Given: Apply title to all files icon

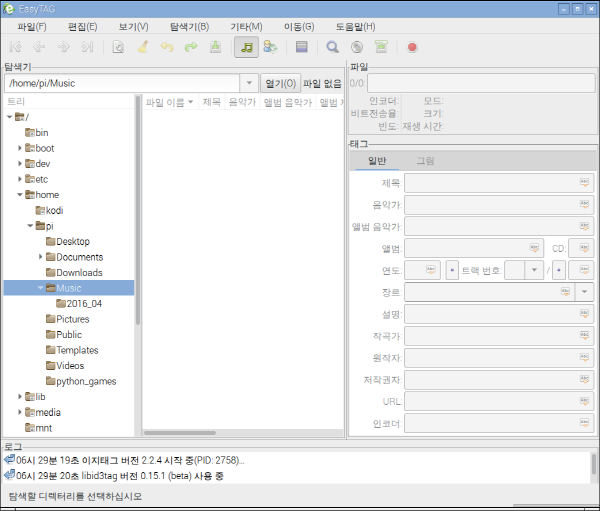Looking at the screenshot, I should (584, 183).
